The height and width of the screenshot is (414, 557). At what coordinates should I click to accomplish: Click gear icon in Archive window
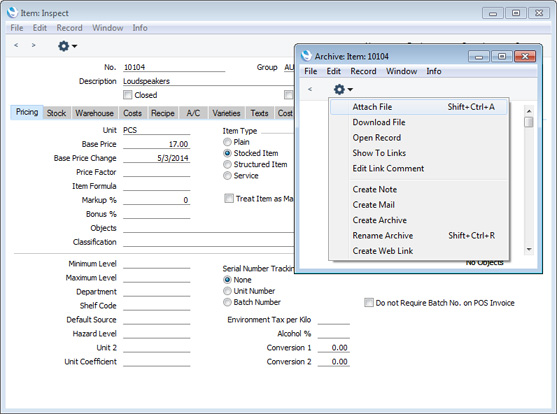click(x=343, y=89)
